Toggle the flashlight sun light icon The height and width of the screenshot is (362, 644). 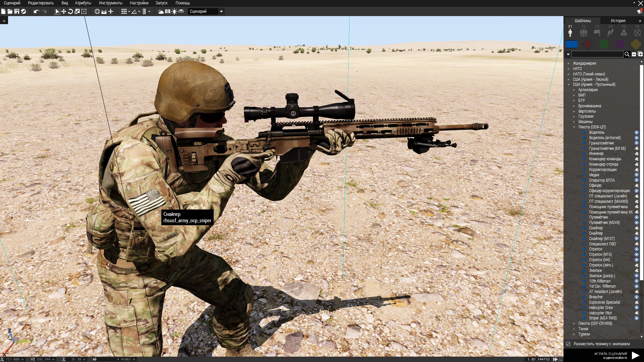coord(174,11)
